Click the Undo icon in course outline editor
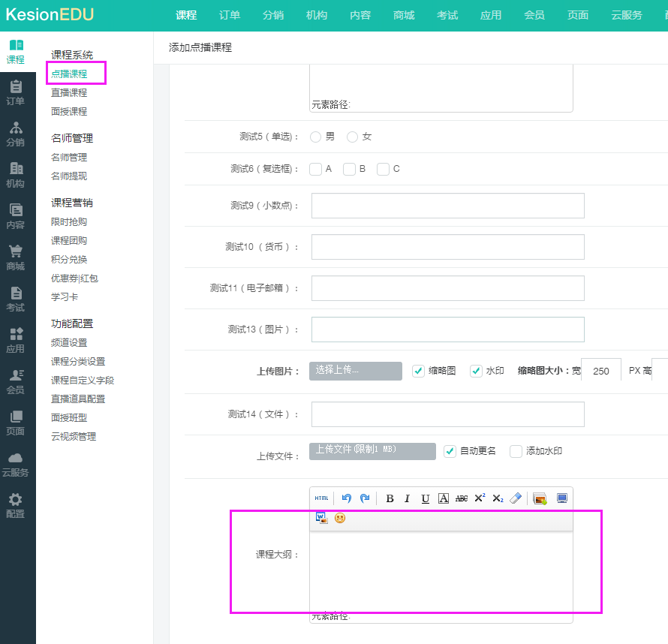668x644 pixels. (x=346, y=498)
